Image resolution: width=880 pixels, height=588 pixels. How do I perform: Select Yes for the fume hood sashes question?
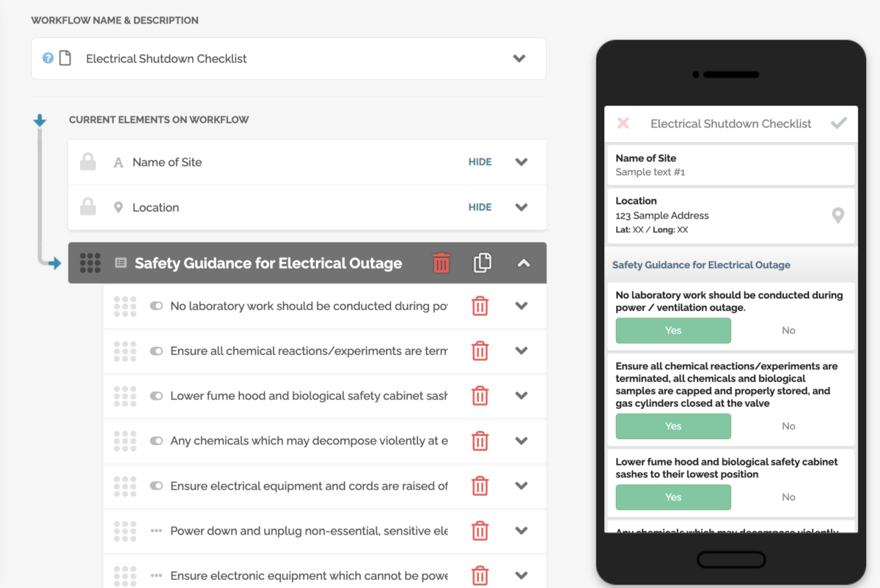(673, 497)
